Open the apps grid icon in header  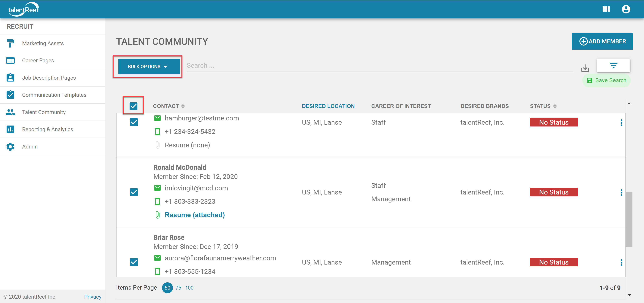606,9
